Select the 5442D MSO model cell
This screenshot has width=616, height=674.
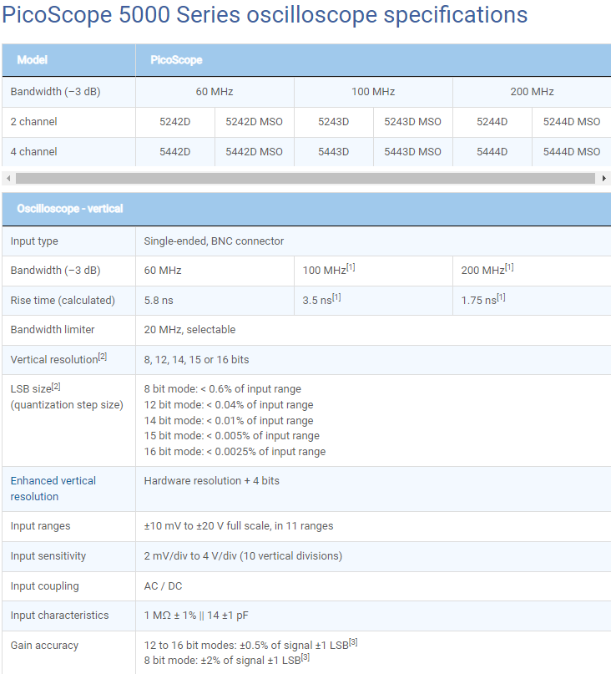[x=255, y=152]
